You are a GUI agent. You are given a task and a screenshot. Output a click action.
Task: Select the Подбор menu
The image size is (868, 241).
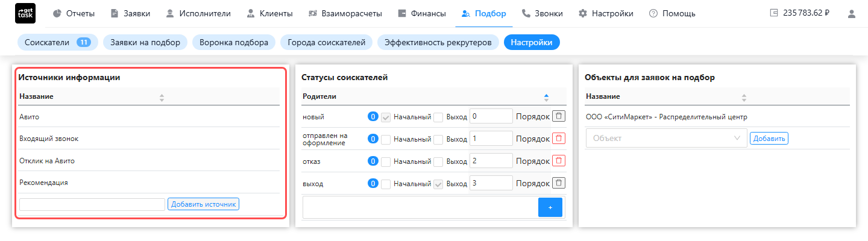483,13
